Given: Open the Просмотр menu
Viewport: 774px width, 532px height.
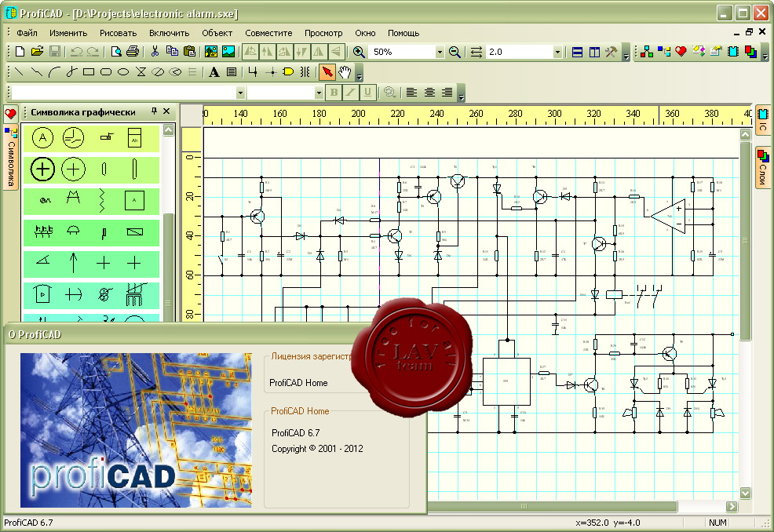Looking at the screenshot, I should point(323,33).
